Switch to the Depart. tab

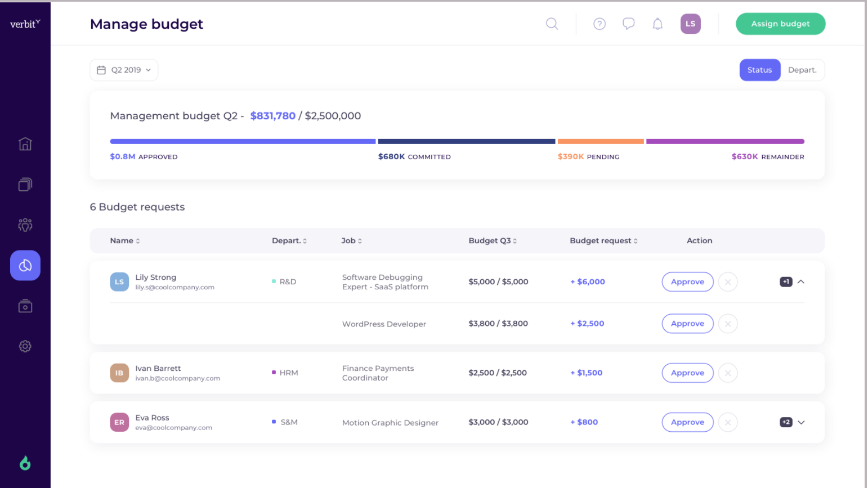(x=802, y=70)
